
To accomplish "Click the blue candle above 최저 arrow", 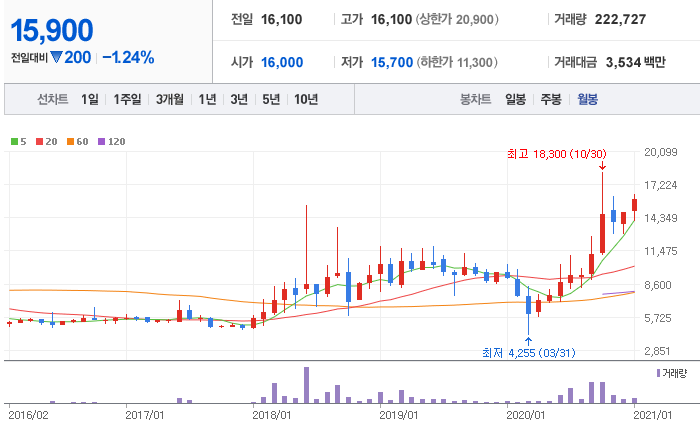I will 529,304.
